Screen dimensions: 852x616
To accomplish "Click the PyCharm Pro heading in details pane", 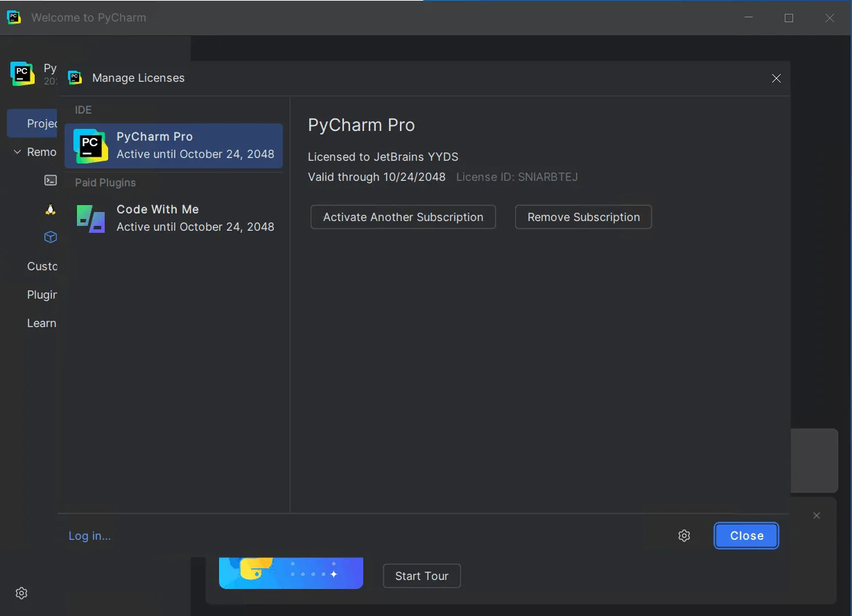I will click(x=361, y=125).
